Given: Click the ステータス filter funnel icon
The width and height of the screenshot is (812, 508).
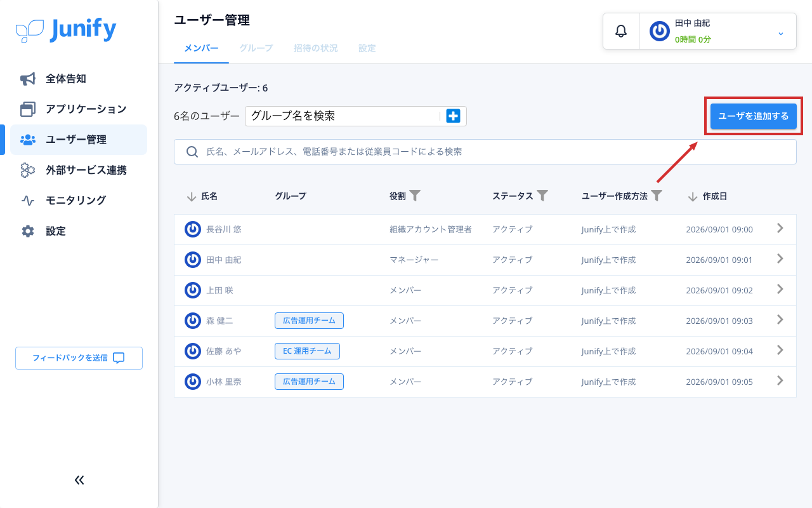Looking at the screenshot, I should point(542,196).
